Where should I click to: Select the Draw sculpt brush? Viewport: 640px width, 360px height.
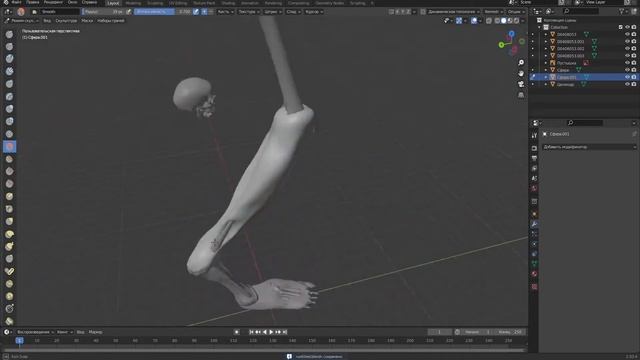pos(9,34)
